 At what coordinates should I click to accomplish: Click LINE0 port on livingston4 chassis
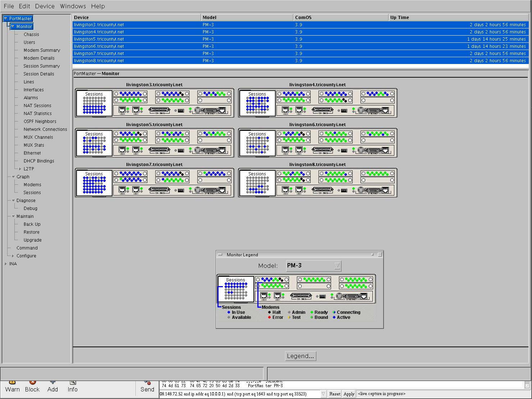coord(285,110)
